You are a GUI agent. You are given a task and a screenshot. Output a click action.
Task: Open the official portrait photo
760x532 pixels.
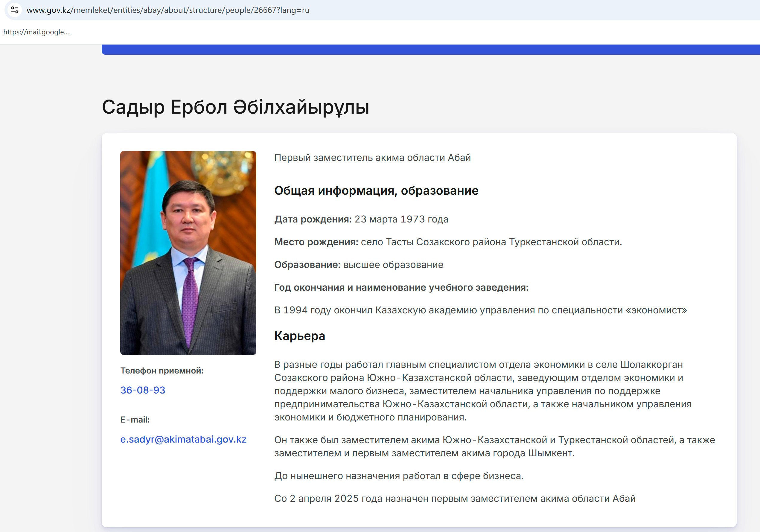[188, 253]
